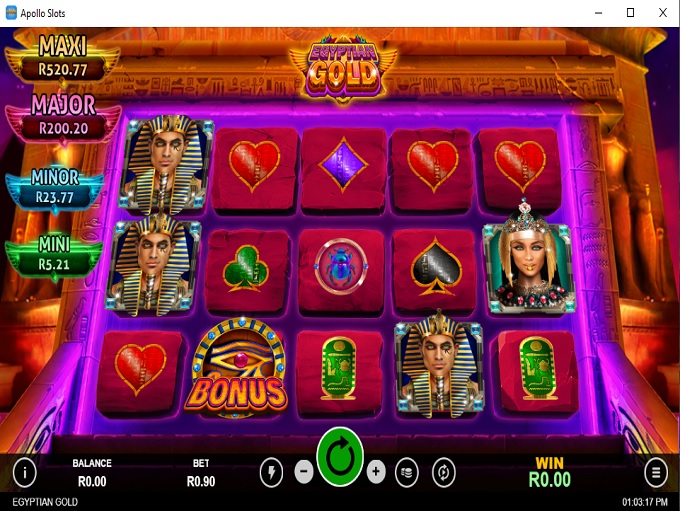Image resolution: width=680 pixels, height=511 pixels.
Task: Click the green club symbol
Action: tap(245, 268)
